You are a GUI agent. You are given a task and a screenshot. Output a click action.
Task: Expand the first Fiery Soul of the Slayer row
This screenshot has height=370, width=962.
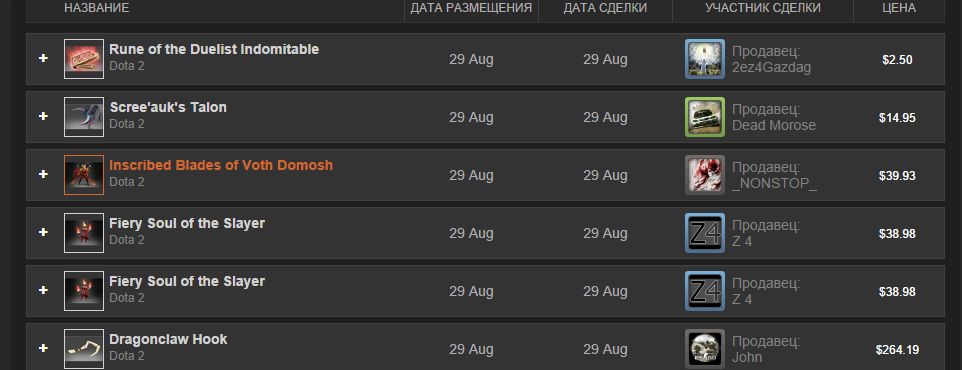43,232
